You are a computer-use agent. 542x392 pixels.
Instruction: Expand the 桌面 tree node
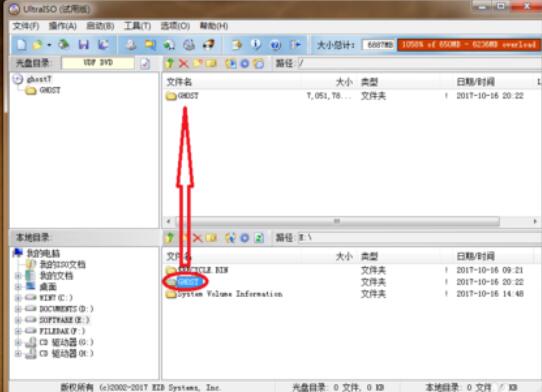18,287
